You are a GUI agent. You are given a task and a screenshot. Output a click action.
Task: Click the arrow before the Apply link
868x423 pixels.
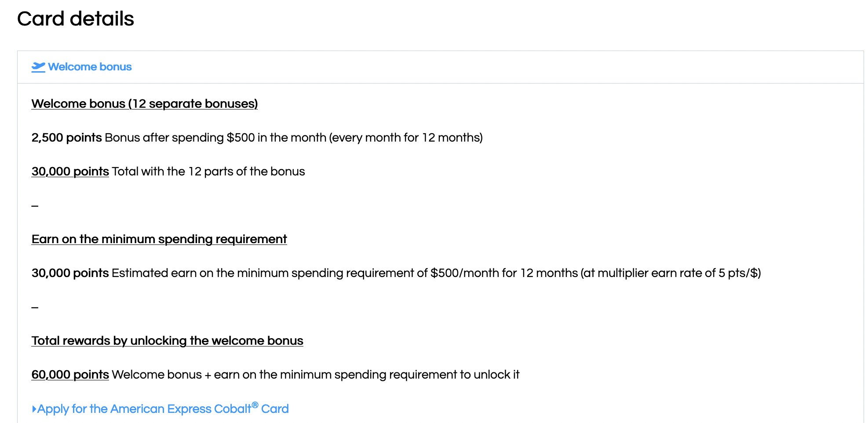[34, 409]
